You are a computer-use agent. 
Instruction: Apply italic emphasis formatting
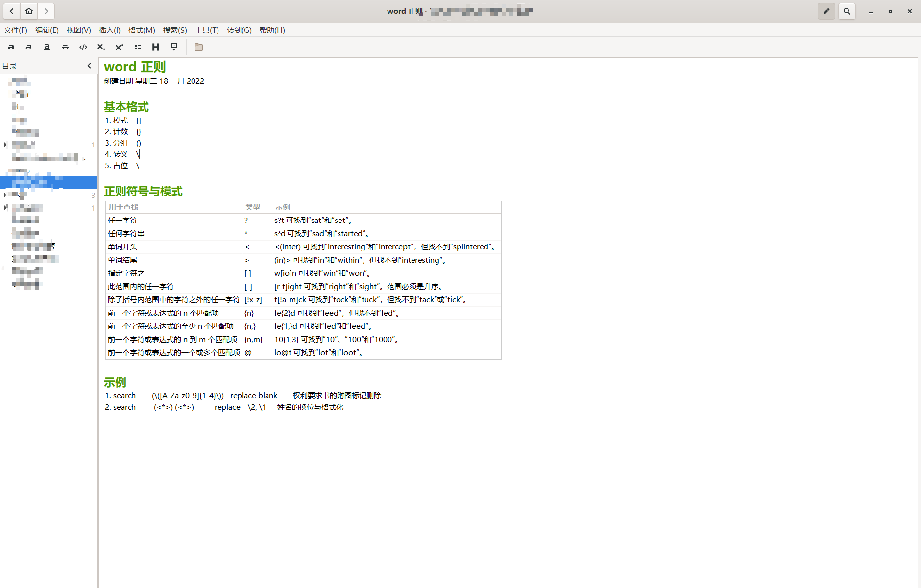pyautogui.click(x=29, y=47)
